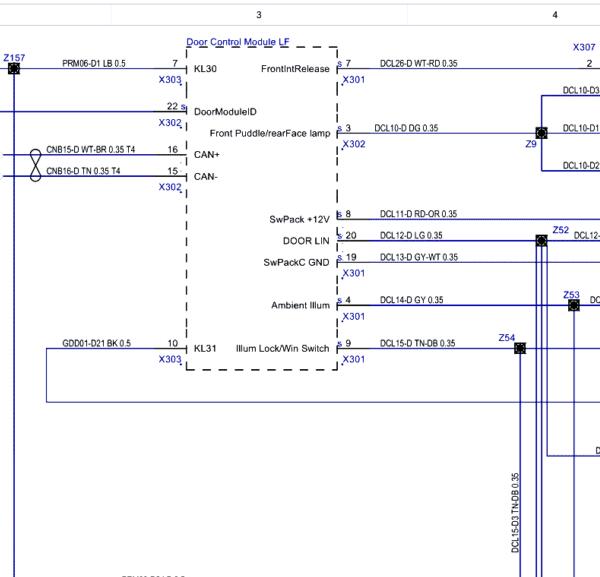Open connector X301 beneath Ambient Illum
600x577 pixels.
(x=354, y=316)
